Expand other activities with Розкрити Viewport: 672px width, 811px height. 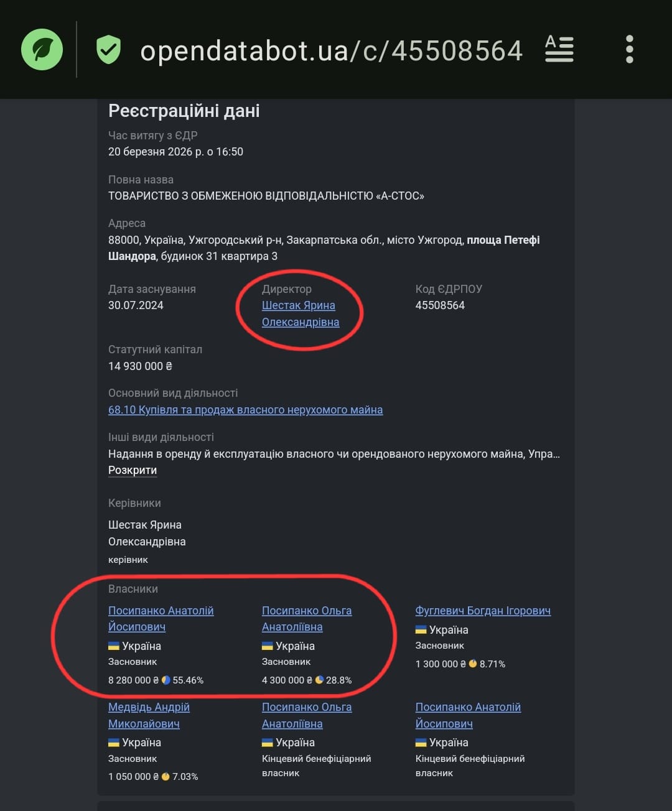click(133, 470)
